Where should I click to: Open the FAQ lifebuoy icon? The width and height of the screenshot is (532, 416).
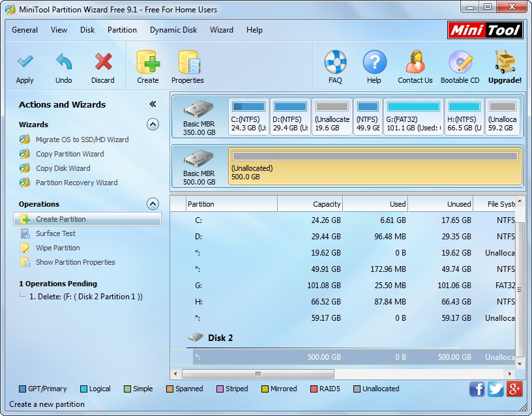coord(335,62)
